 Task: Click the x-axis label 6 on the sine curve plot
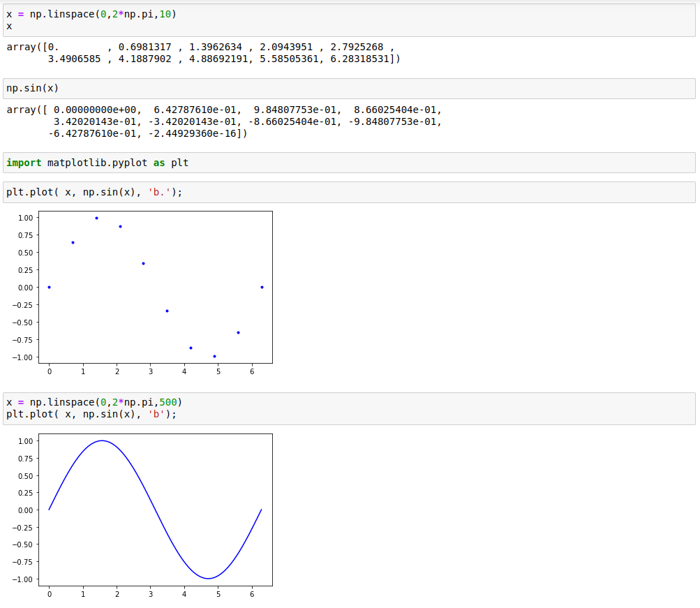click(x=252, y=594)
